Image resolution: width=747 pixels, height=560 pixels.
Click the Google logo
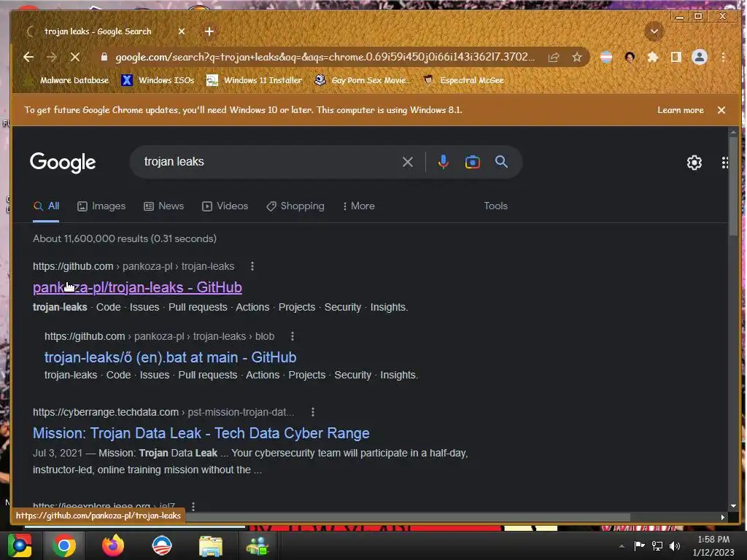(x=63, y=163)
